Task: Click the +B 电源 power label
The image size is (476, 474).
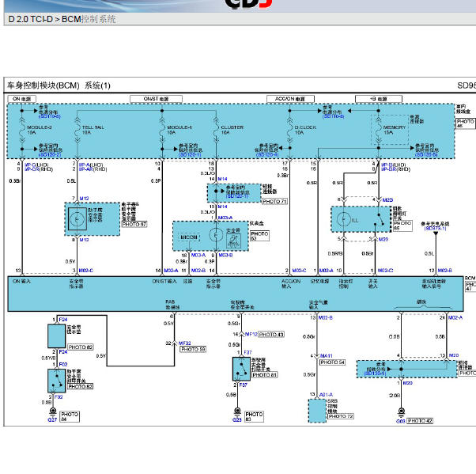Action: click(379, 99)
